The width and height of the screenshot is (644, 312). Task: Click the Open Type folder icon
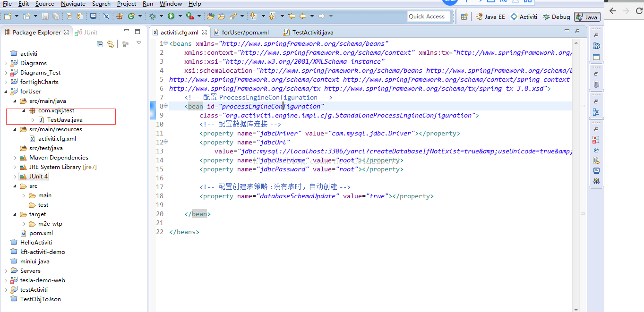click(210, 16)
